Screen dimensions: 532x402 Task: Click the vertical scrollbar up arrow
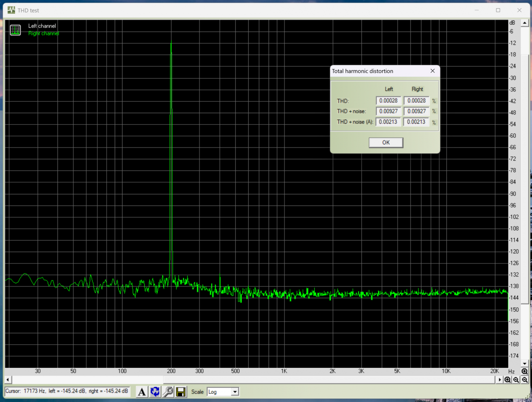pyautogui.click(x=525, y=23)
